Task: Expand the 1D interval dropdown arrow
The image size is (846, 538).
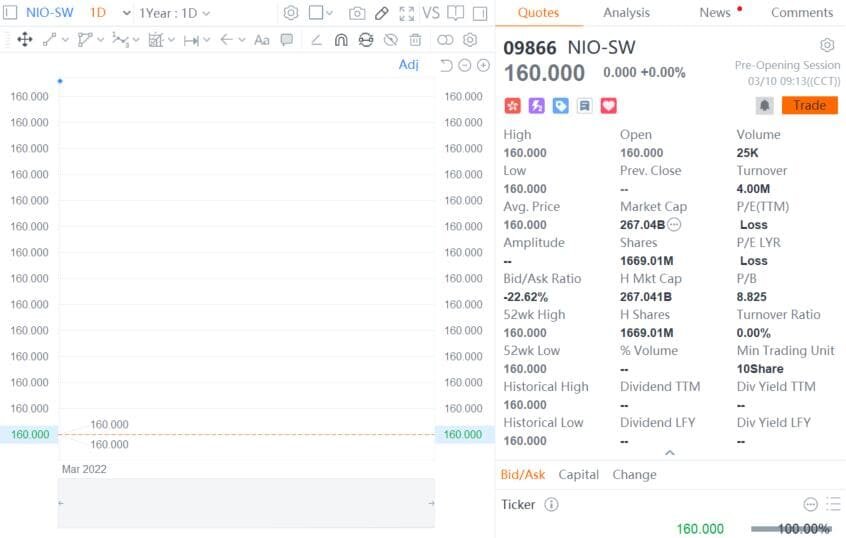Action: point(127,13)
